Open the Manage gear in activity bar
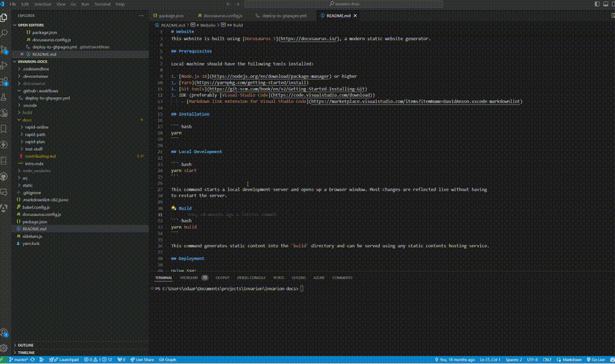Image resolution: width=615 pixels, height=364 pixels. 4,348
